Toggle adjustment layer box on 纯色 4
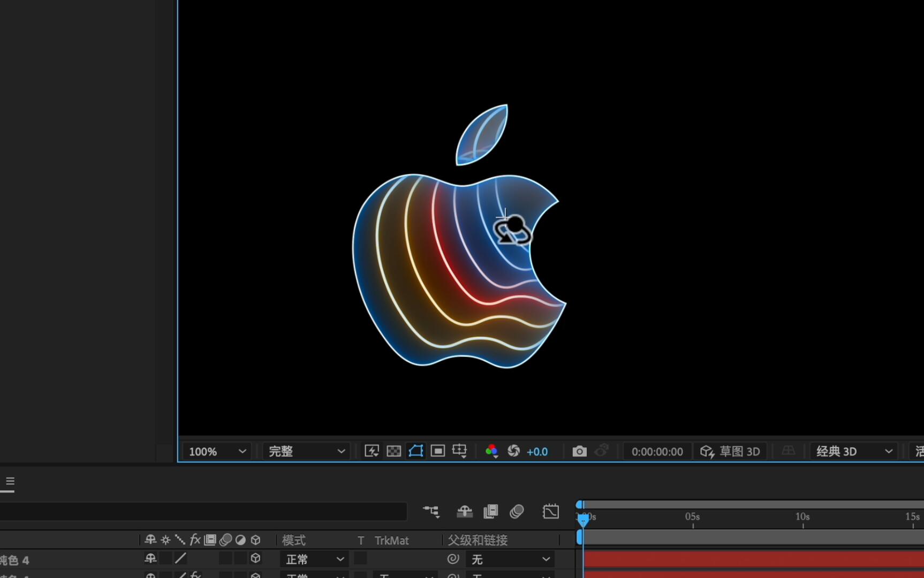924x578 pixels. [x=240, y=558]
